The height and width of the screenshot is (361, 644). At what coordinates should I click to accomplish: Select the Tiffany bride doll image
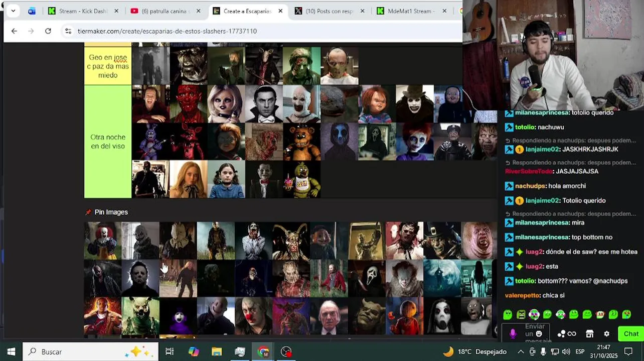tap(226, 104)
